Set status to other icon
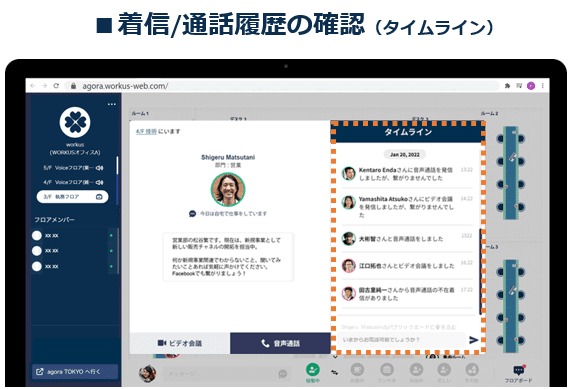 click(x=472, y=370)
